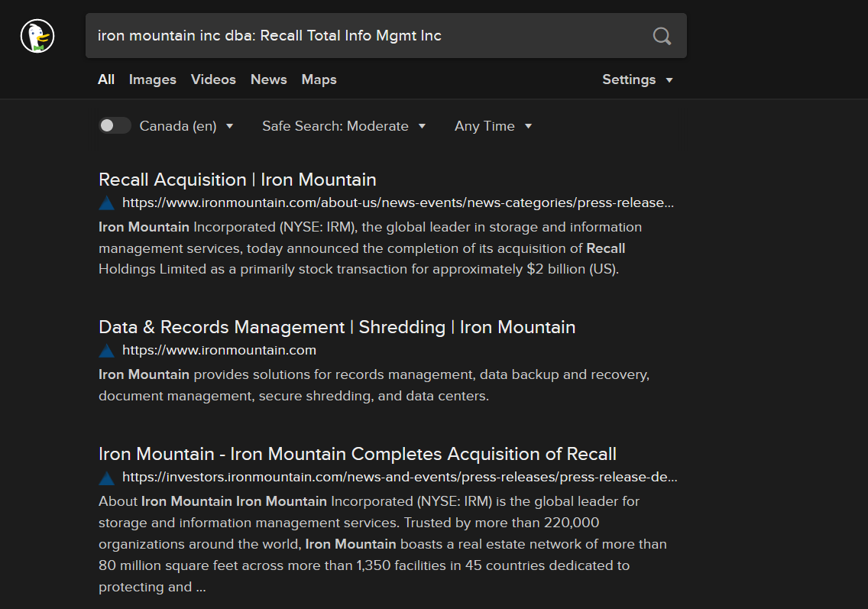Click the favicon beside the Recall Acquisition URL

coord(106,203)
